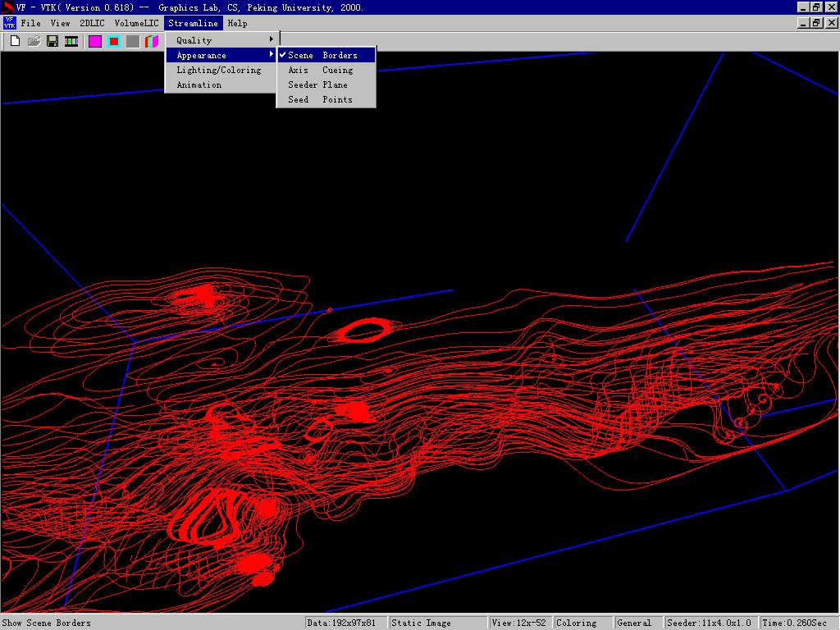Close the inner document window
840x630 pixels.
pyautogui.click(x=832, y=23)
